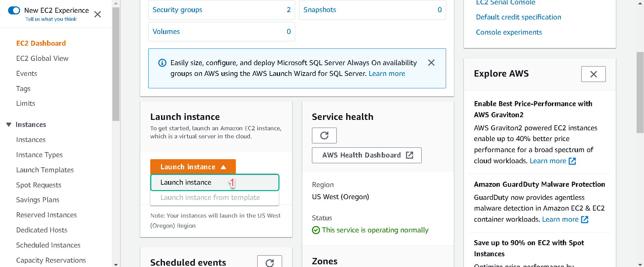Open Tell us what you think link
644x267 pixels.
pyautogui.click(x=51, y=19)
